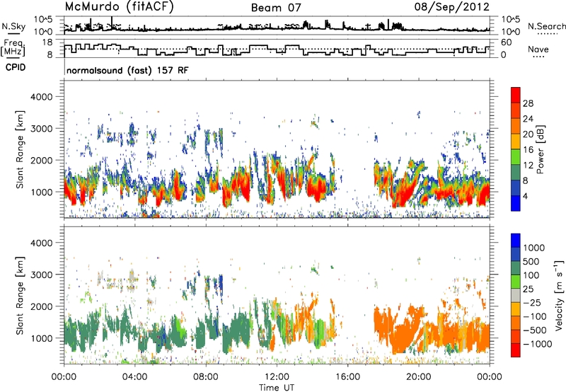566x392 pixels.
Task: Click the '60' Nave axis value
Action: click(507, 42)
